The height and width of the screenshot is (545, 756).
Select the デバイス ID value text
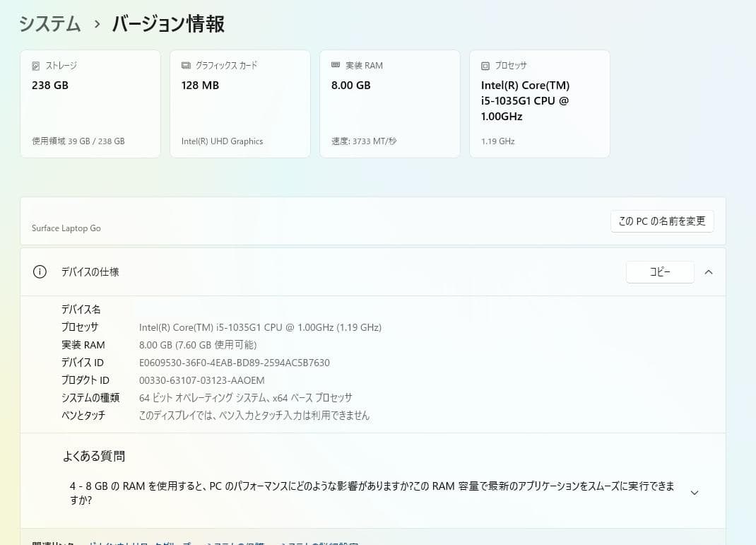[236, 362]
